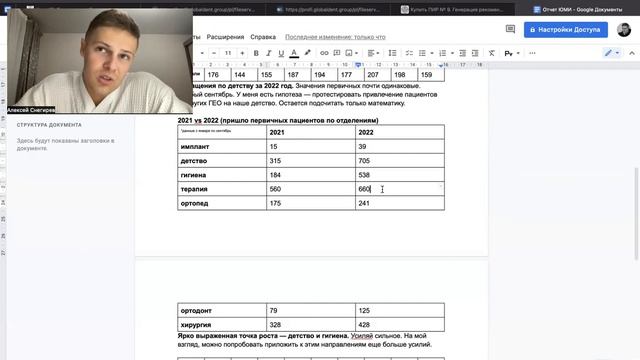Image resolution: width=640 pixels, height=360 pixels.
Task: Expand the numbered list style dropdown
Action: [x=452, y=53]
